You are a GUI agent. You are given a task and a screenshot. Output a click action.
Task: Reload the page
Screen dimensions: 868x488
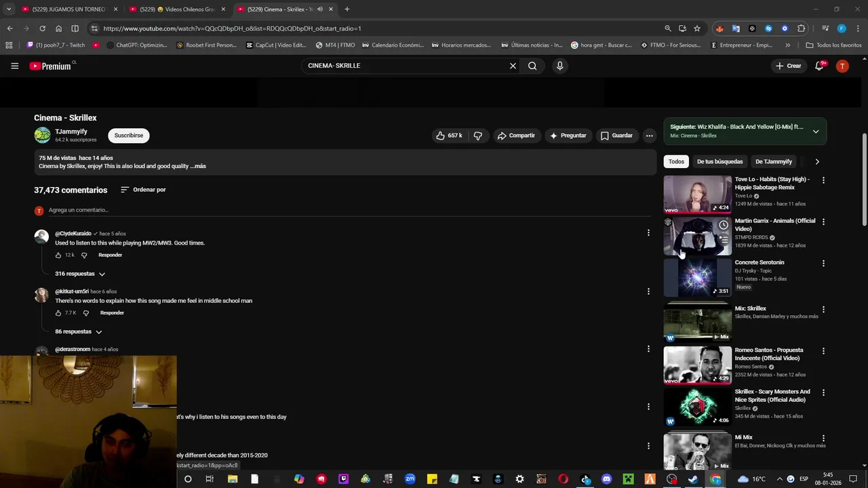point(42,28)
